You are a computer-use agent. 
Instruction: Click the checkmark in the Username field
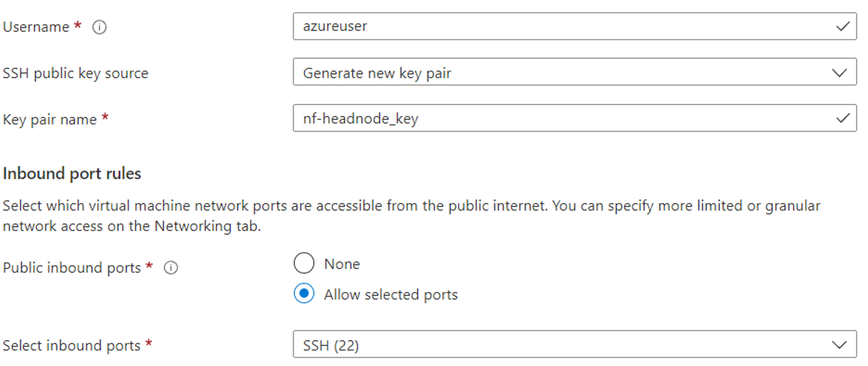pos(842,26)
